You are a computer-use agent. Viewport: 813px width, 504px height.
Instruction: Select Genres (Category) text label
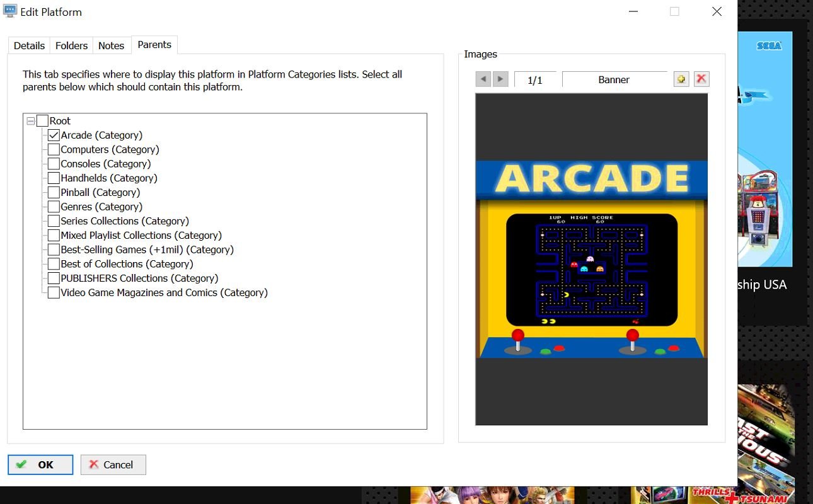(101, 207)
